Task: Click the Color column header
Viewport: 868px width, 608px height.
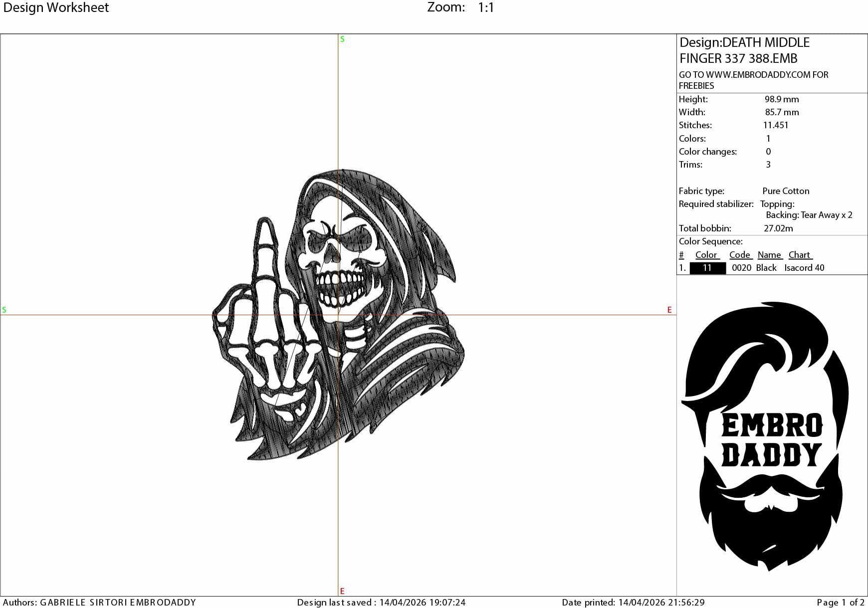Action: coord(706,255)
